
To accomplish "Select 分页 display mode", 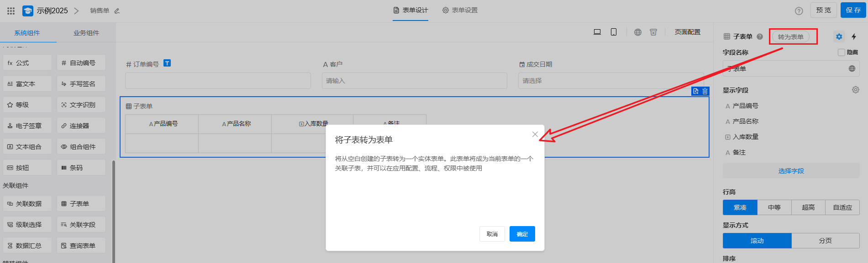I will point(825,241).
